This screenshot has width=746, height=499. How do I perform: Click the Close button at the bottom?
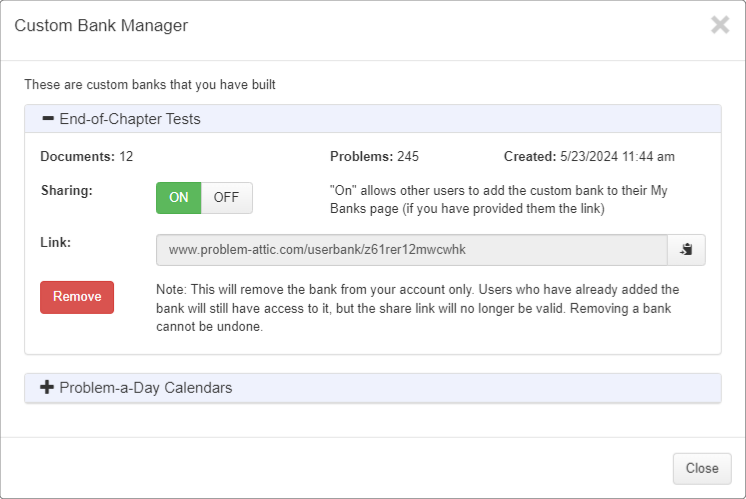tap(702, 469)
